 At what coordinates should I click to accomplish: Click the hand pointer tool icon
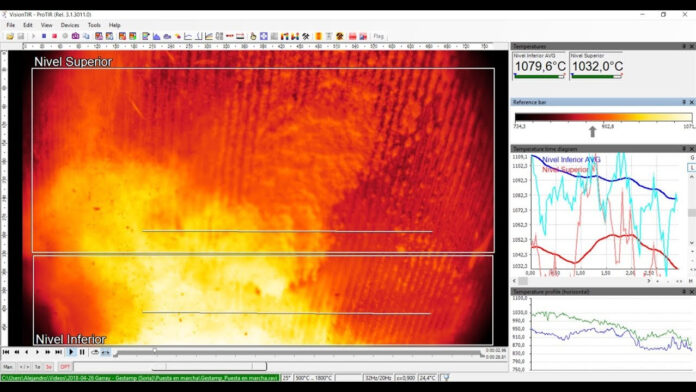[x=253, y=36]
